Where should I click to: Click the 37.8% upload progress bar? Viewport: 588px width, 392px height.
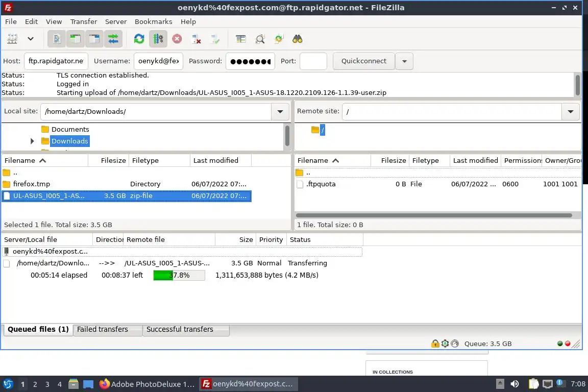179,275
